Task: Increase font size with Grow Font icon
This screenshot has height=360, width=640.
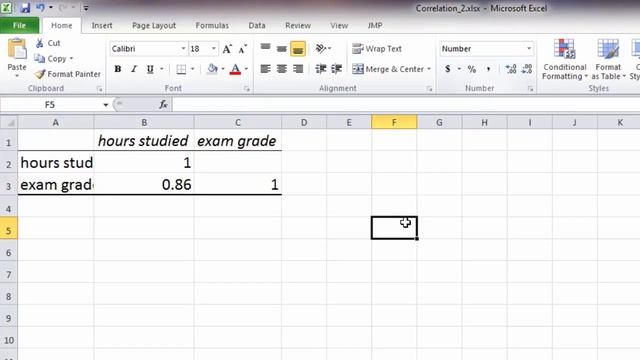Action: [x=227, y=49]
